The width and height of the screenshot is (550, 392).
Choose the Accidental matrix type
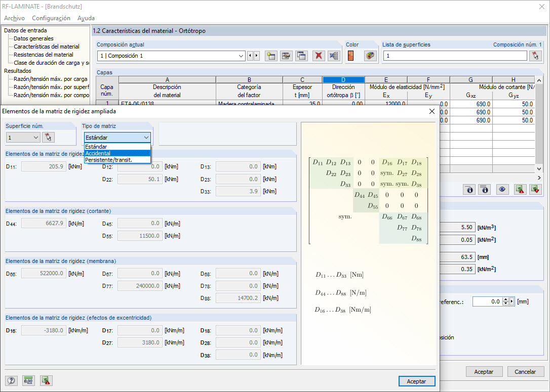point(117,153)
